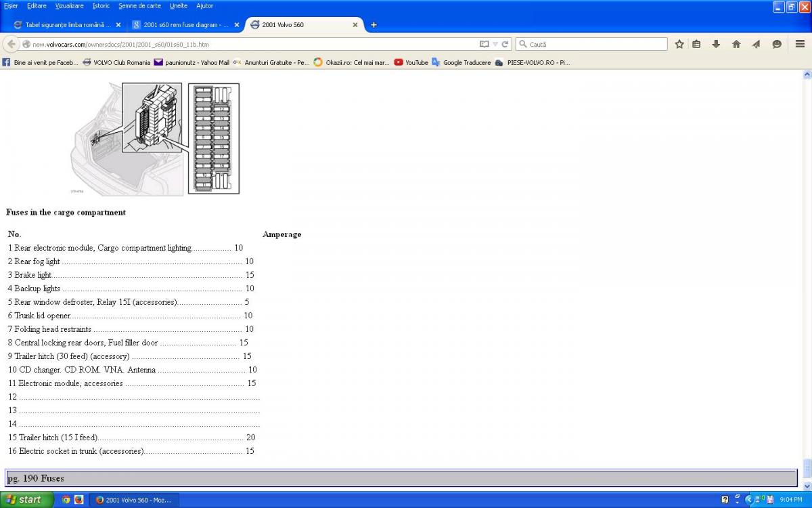This screenshot has width=812, height=508.
Task: Open the Vizualizare menu
Action: coord(69,5)
